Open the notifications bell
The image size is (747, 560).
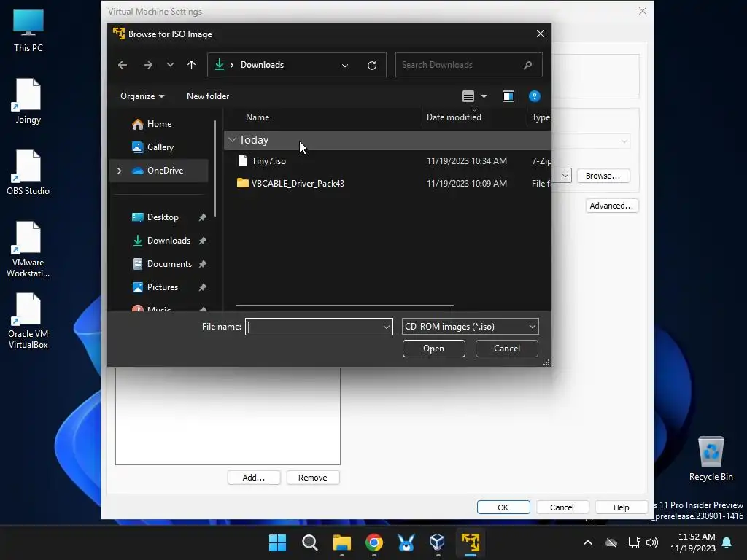pyautogui.click(x=727, y=542)
